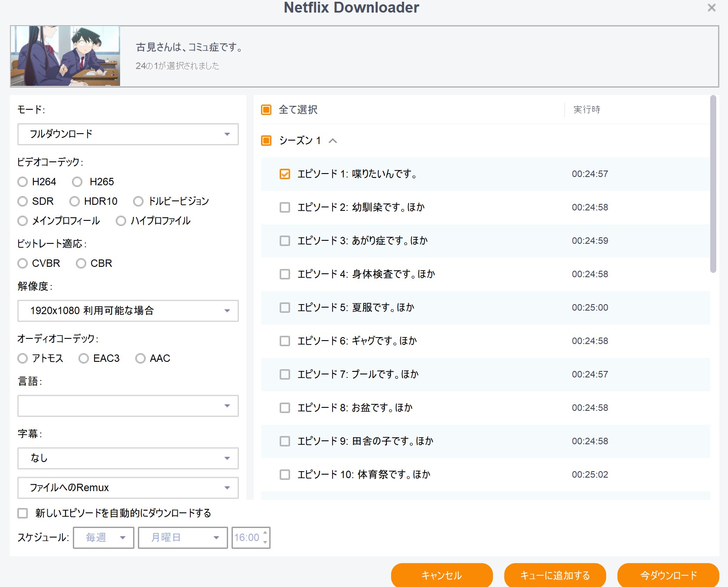Check エピソード 4: 身体検査です。ほか
The width and height of the screenshot is (728, 587).
tap(285, 274)
